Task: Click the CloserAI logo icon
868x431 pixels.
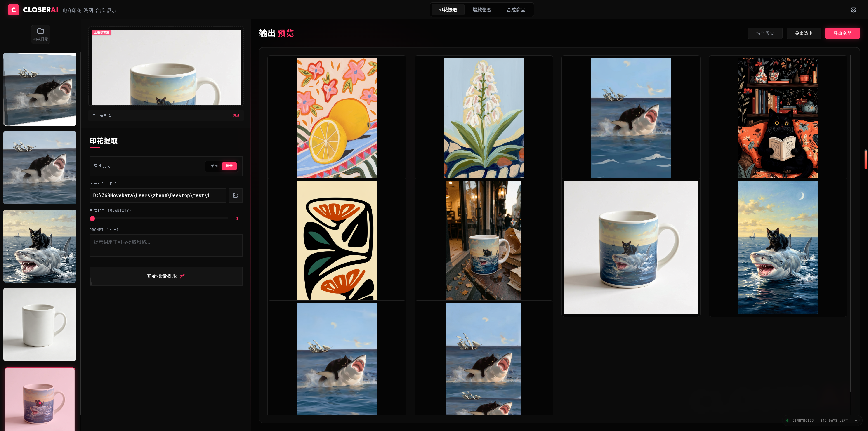Action: (14, 10)
